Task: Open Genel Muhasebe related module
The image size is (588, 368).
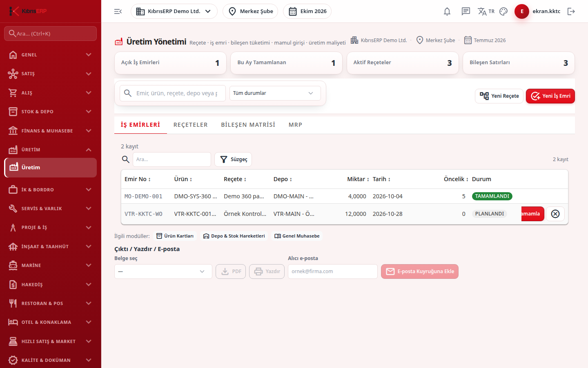Action: tap(297, 236)
